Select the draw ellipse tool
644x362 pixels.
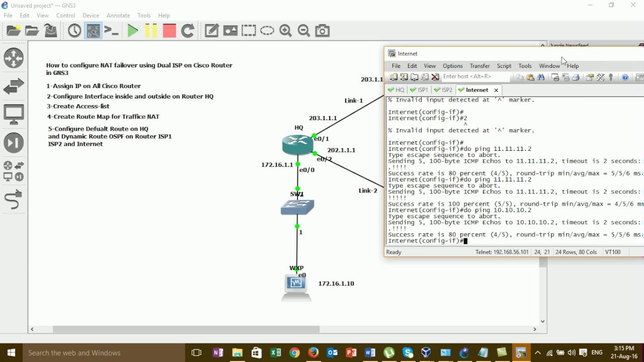[x=267, y=31]
